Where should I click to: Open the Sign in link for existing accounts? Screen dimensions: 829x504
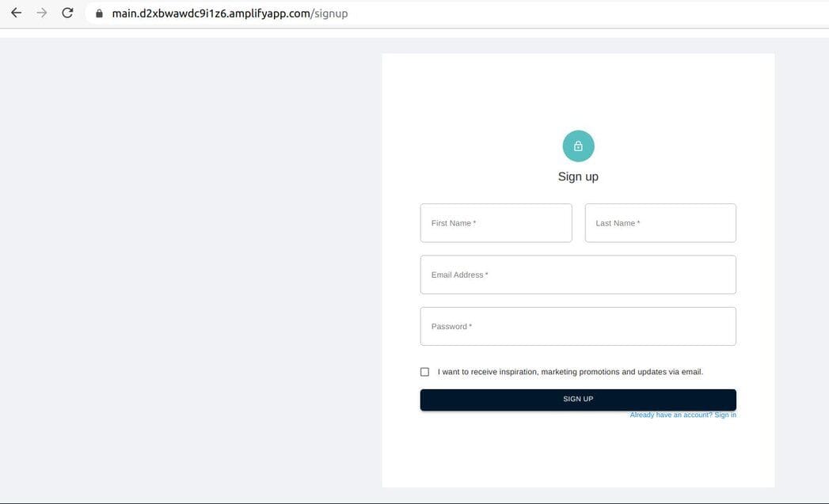click(x=723, y=414)
